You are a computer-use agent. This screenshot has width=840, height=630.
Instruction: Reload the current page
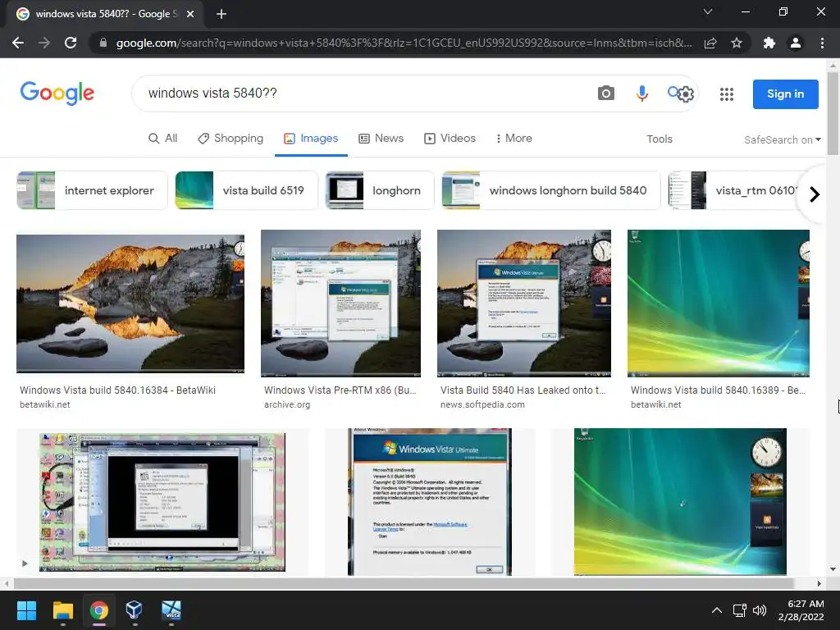pos(71,43)
